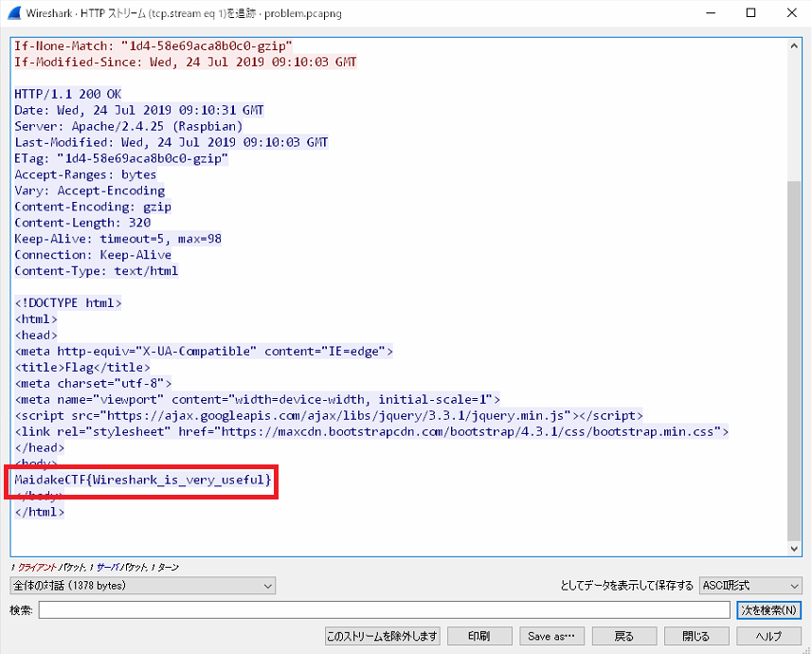The width and height of the screenshot is (812, 654).
Task: Click the closing </html> tag line
Action: 40,512
